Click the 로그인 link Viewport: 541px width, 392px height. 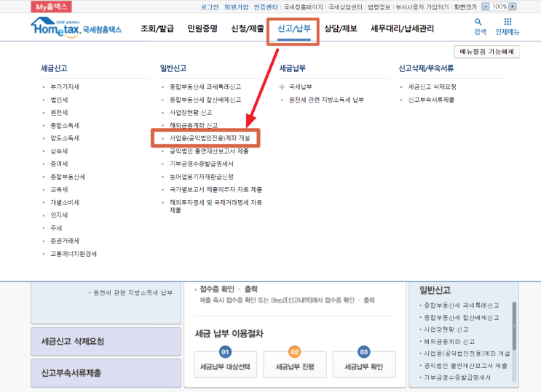[x=210, y=7]
